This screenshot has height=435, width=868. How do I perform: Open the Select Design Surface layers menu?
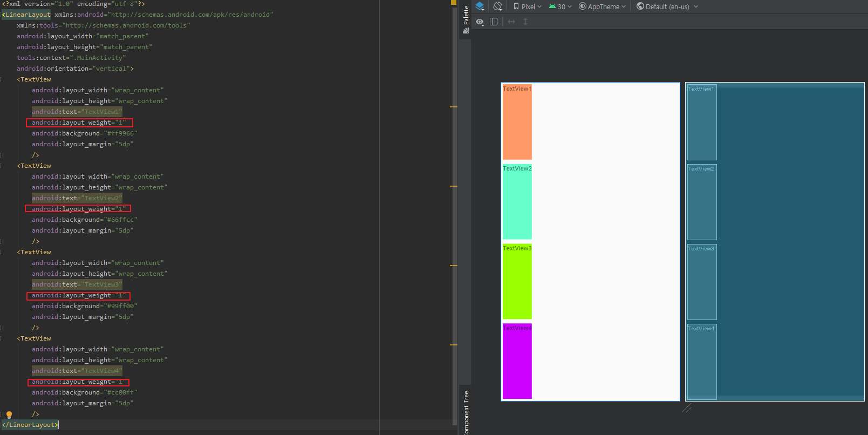(x=480, y=6)
